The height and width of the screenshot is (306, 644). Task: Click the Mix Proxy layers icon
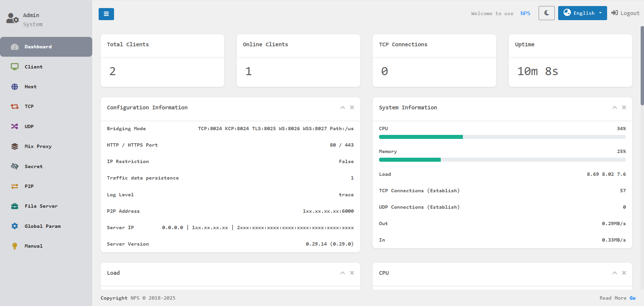(x=14, y=146)
